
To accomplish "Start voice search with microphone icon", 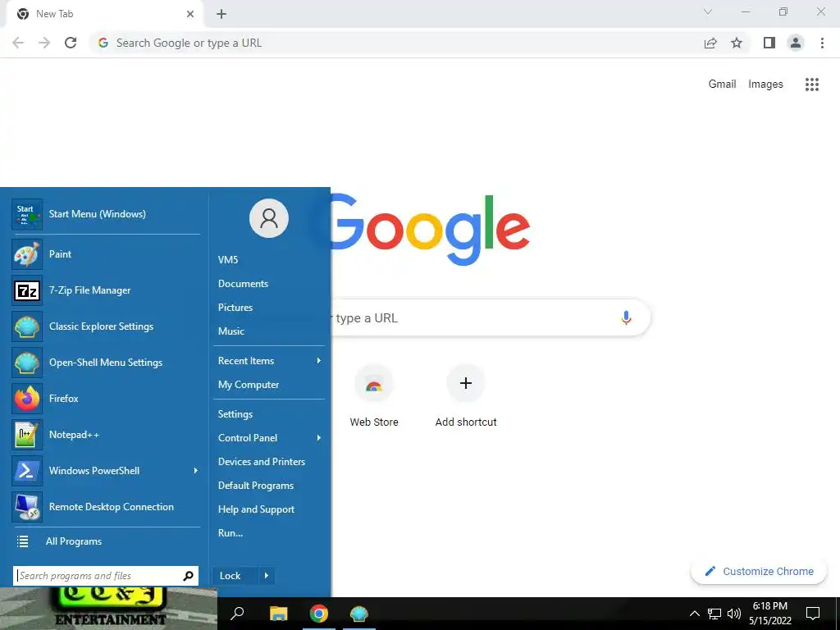I will [626, 317].
